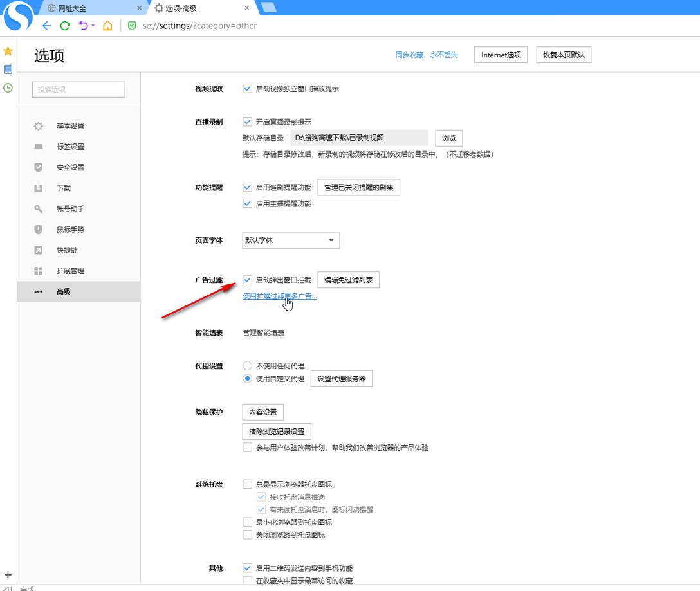Image resolution: width=700 pixels, height=591 pixels.
Task: Click 设置代理服务器 button
Action: 342,379
